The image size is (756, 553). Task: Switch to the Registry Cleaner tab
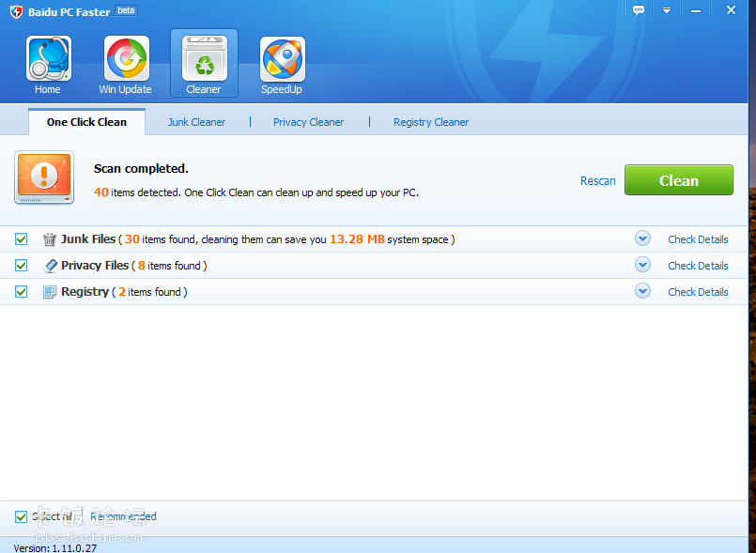click(x=431, y=122)
